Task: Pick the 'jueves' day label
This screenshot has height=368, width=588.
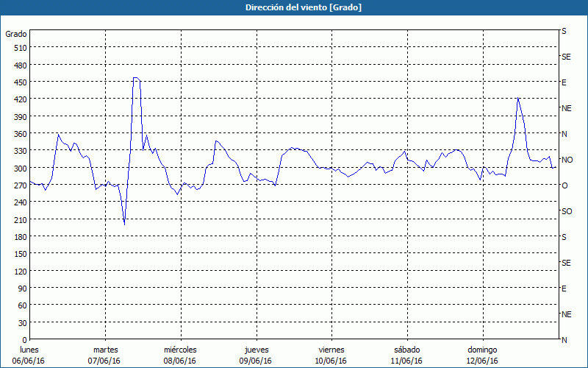Action: coord(256,350)
